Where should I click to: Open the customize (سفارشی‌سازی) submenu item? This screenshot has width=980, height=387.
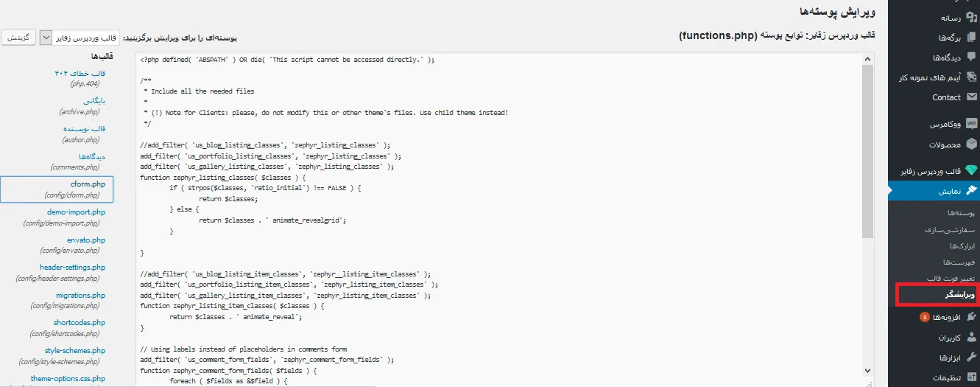[x=950, y=230]
